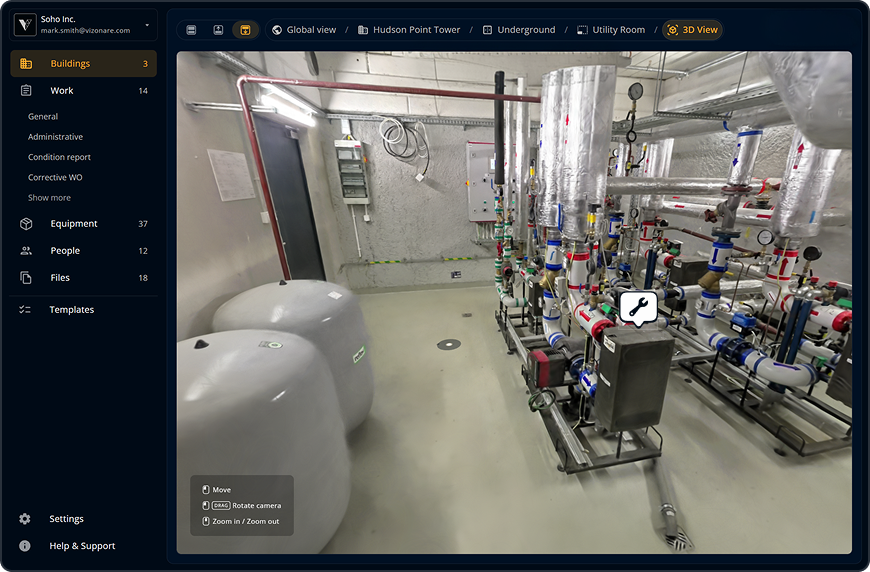Image resolution: width=870 pixels, height=572 pixels.
Task: Click the Work clipboard icon
Action: pos(26,90)
